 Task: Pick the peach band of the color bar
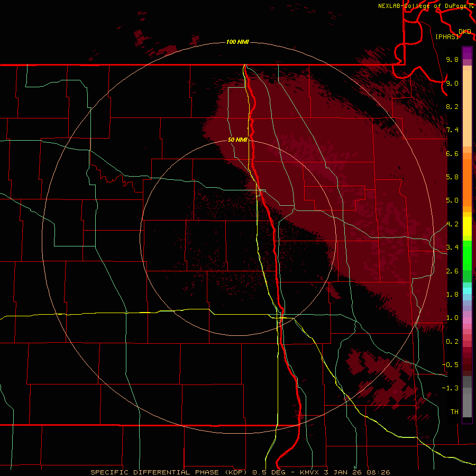coord(467,108)
